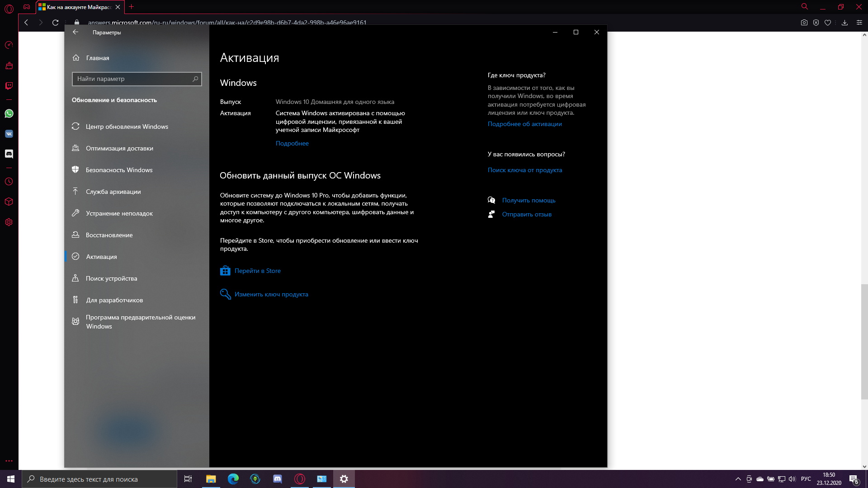The image size is (868, 488).
Task: Open volume control in tray
Action: pos(792,479)
